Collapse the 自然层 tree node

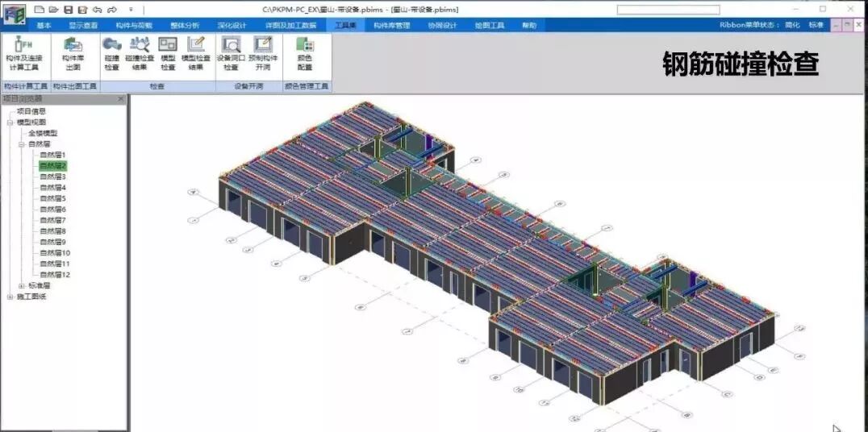(x=21, y=144)
